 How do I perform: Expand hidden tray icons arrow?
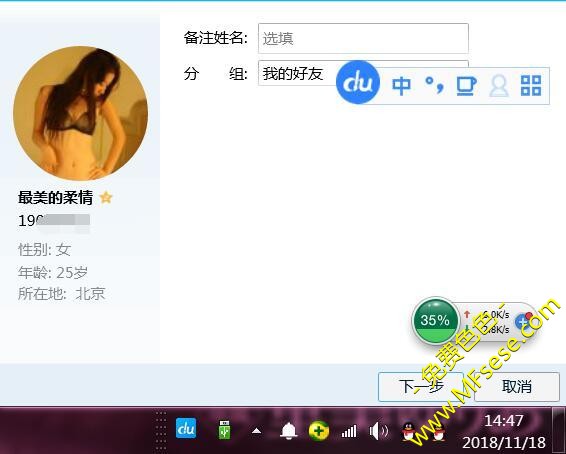(257, 431)
